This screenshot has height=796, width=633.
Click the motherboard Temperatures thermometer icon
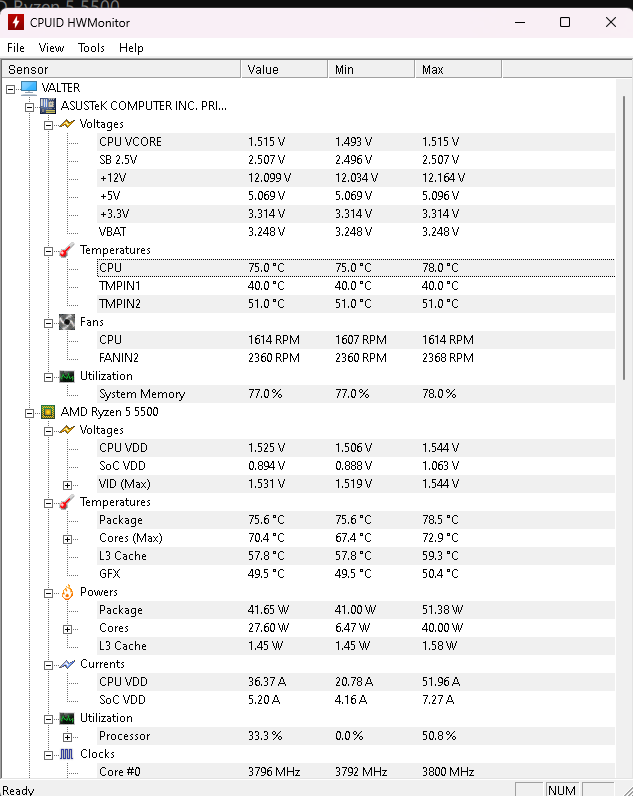67,250
